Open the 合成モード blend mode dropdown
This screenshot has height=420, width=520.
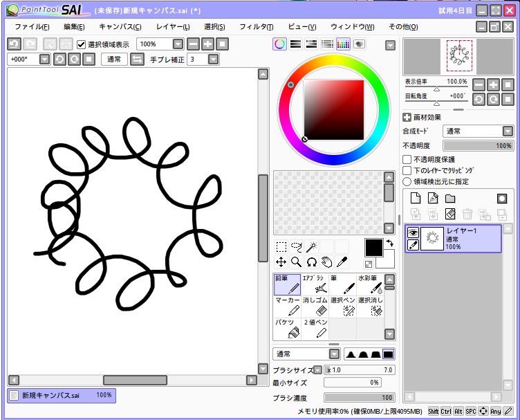coord(477,131)
